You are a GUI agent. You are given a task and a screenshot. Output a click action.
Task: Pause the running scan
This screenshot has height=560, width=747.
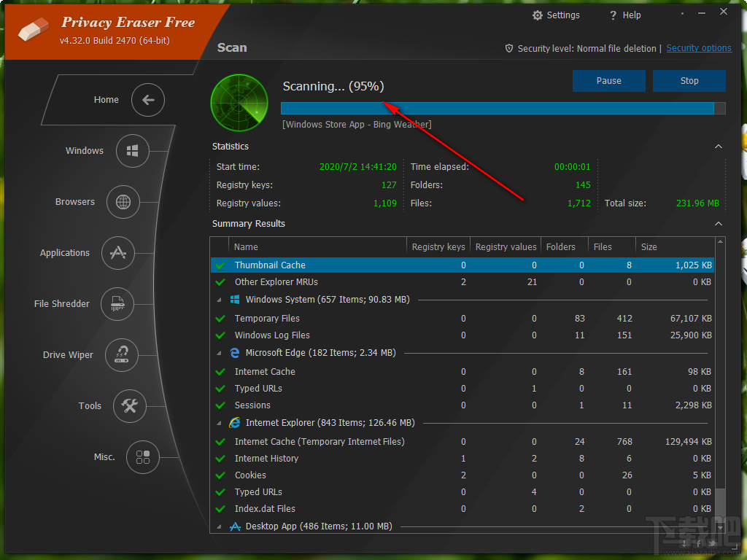point(609,81)
